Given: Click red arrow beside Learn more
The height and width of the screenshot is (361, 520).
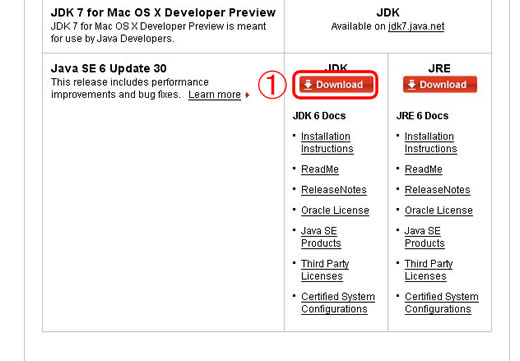Looking at the screenshot, I should click(247, 95).
